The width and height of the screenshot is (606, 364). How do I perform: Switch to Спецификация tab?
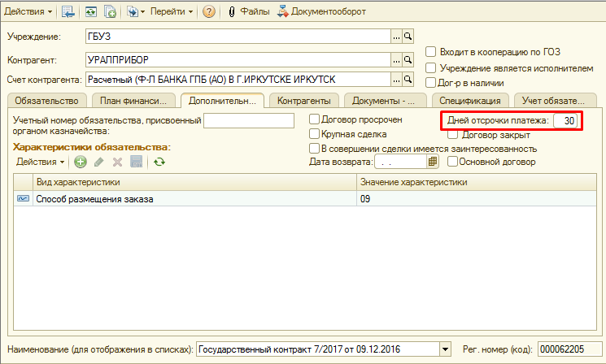(469, 101)
